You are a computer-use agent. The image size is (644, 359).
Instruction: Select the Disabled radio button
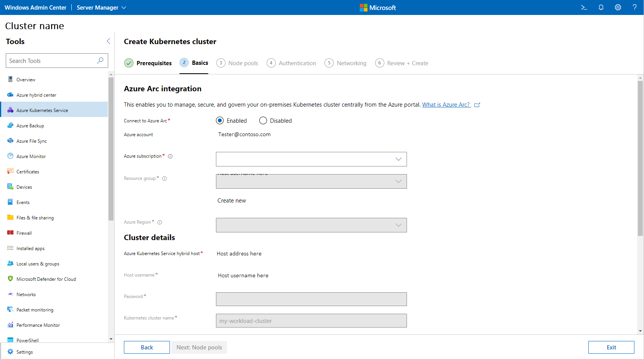pyautogui.click(x=263, y=120)
